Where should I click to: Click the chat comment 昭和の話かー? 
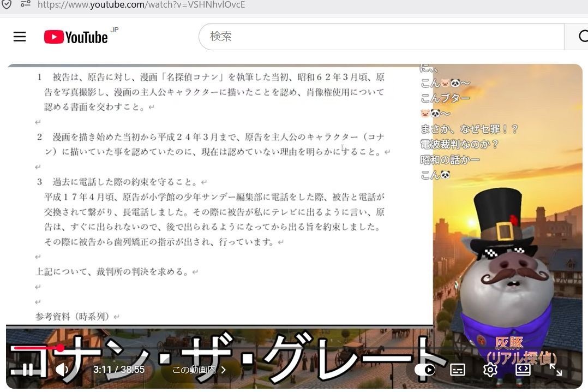pyautogui.click(x=449, y=160)
